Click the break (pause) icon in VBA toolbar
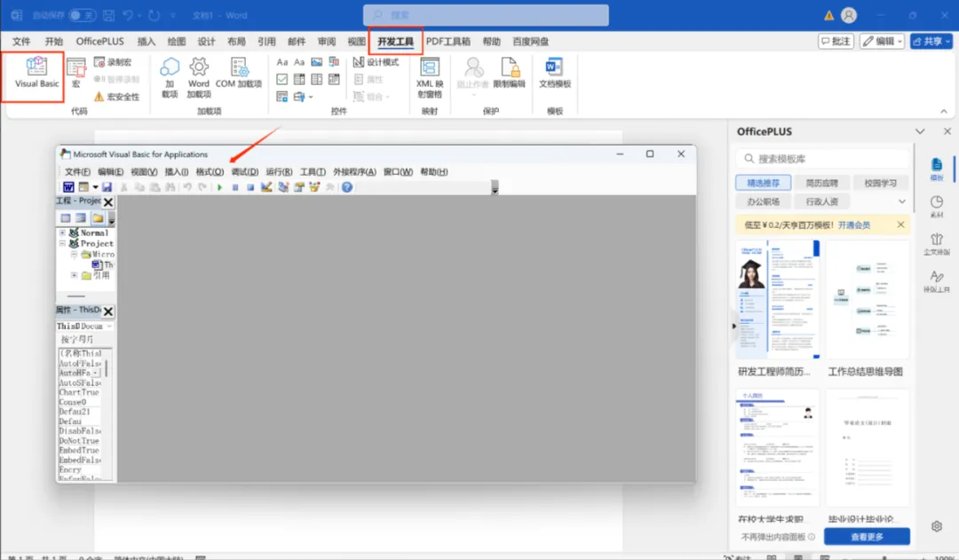959x560 pixels. [234, 187]
